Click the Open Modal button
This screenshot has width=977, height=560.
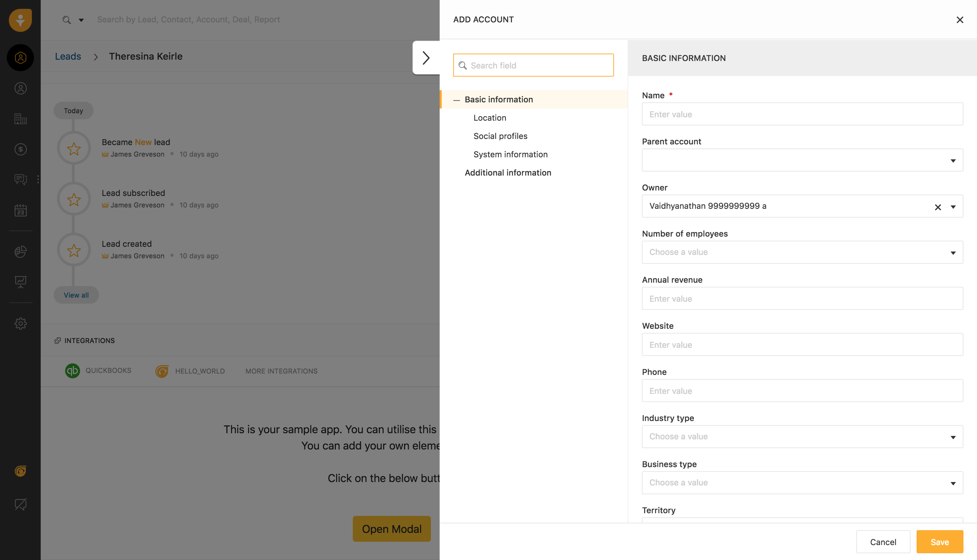[x=391, y=529]
